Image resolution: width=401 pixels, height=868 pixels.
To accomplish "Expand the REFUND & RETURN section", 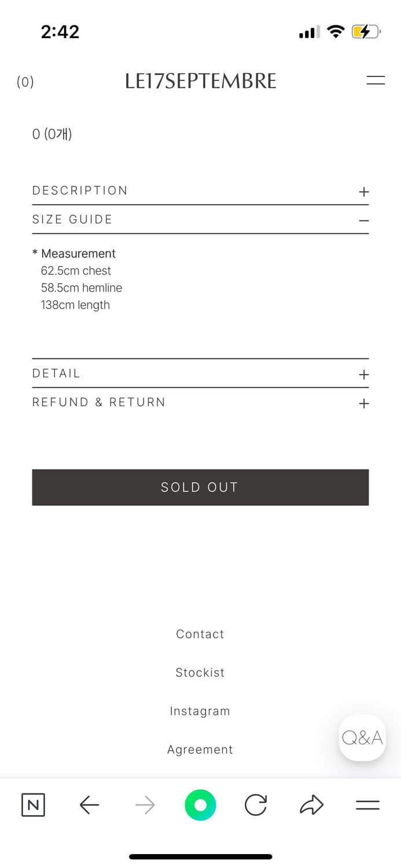I will tap(363, 403).
